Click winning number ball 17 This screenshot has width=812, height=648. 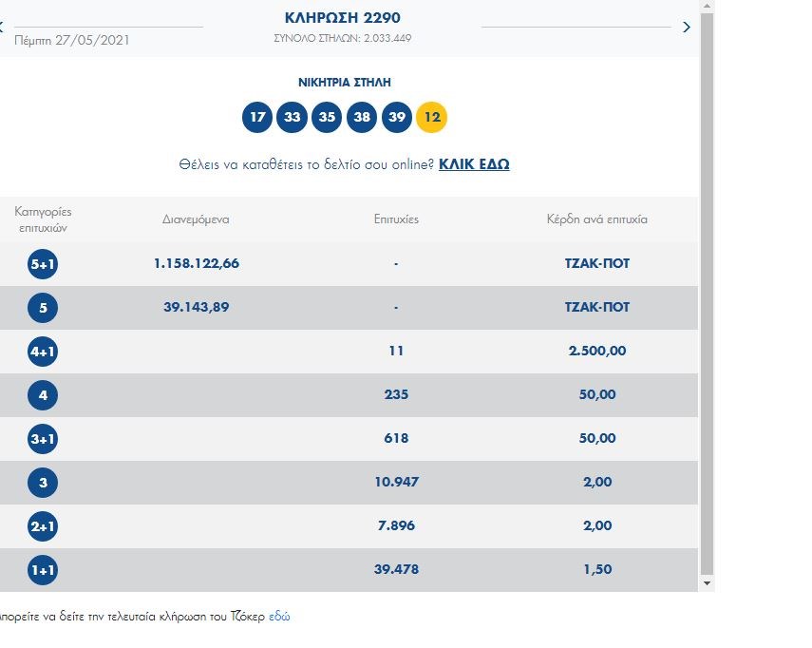[x=256, y=118]
